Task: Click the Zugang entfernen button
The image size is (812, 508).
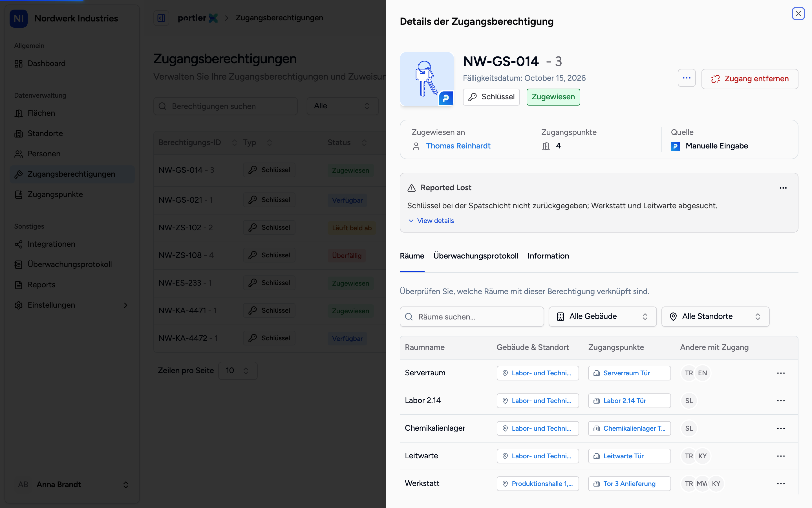Action: pyautogui.click(x=750, y=79)
